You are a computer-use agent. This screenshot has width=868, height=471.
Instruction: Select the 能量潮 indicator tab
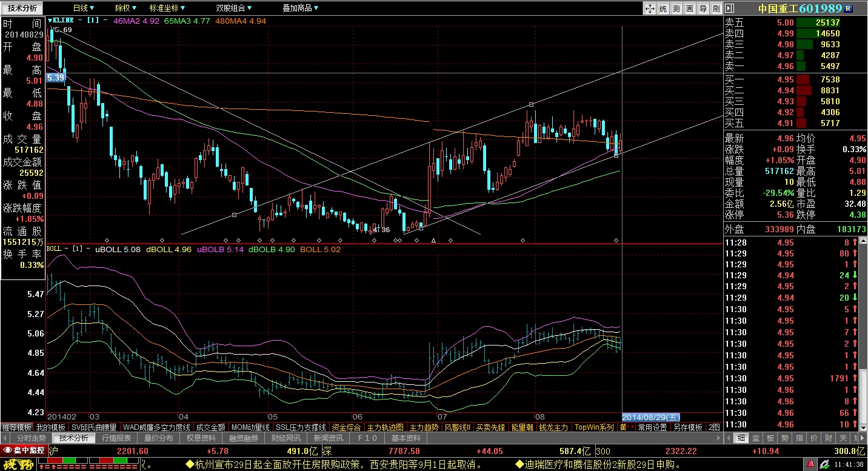522,427
